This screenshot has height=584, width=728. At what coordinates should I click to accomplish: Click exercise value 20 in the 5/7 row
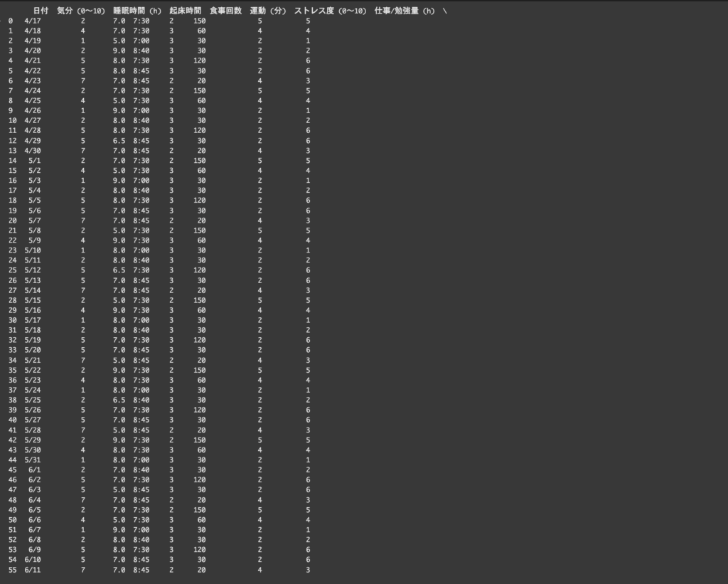[201, 221]
